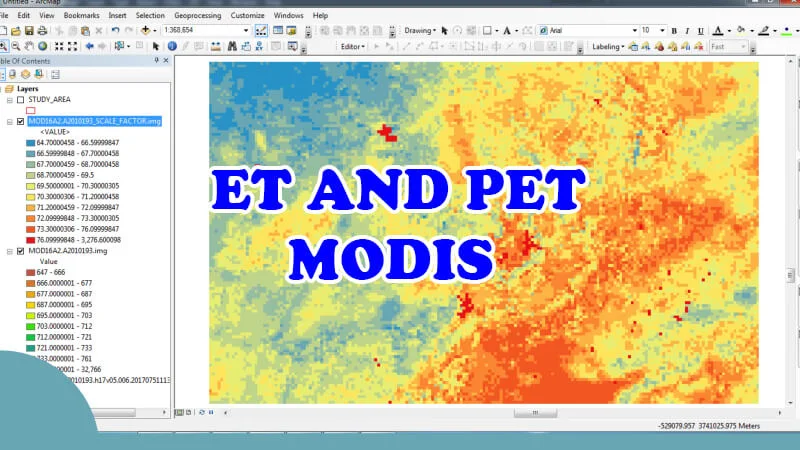This screenshot has width=800, height=450.
Task: Open the attribute table window icon
Action: point(278,31)
